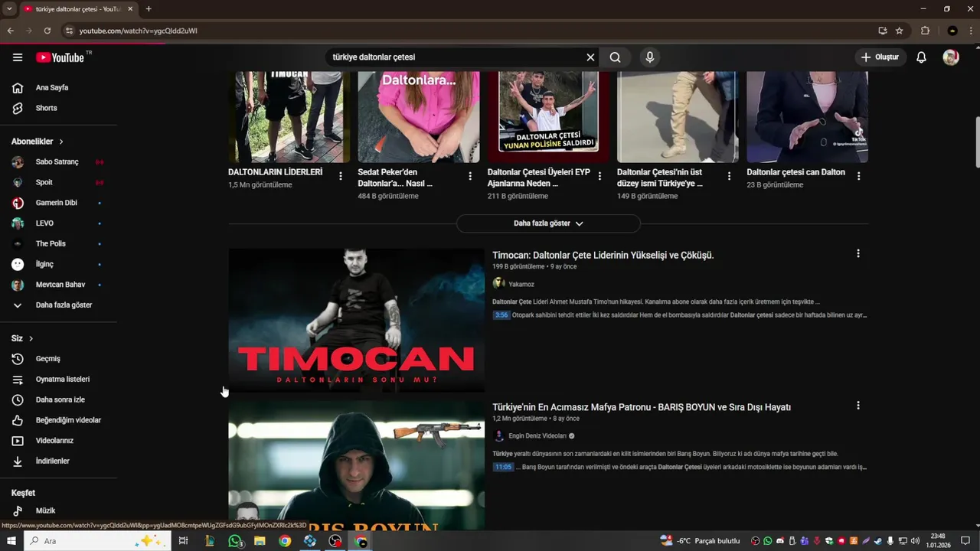
Task: Click the volume icon in system tray
Action: click(914, 541)
